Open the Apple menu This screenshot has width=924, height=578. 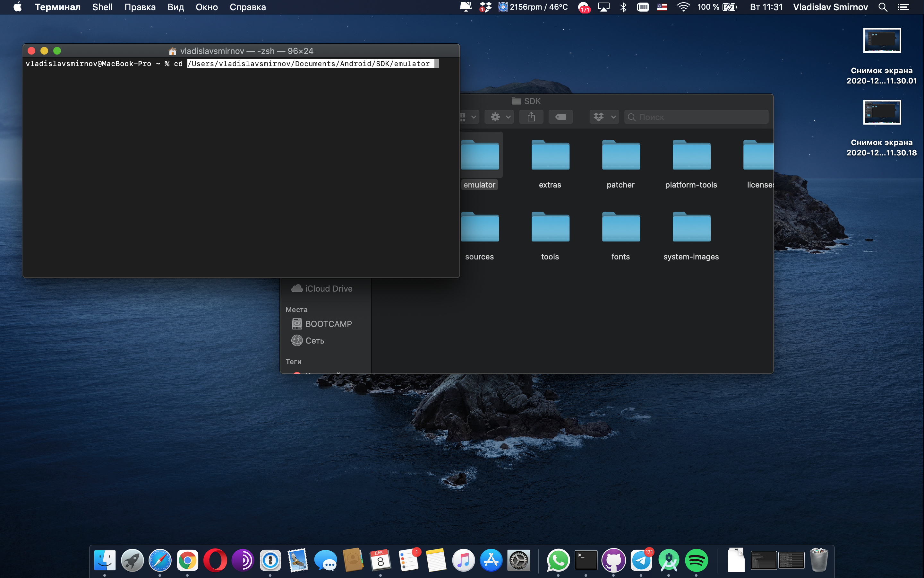(18, 7)
